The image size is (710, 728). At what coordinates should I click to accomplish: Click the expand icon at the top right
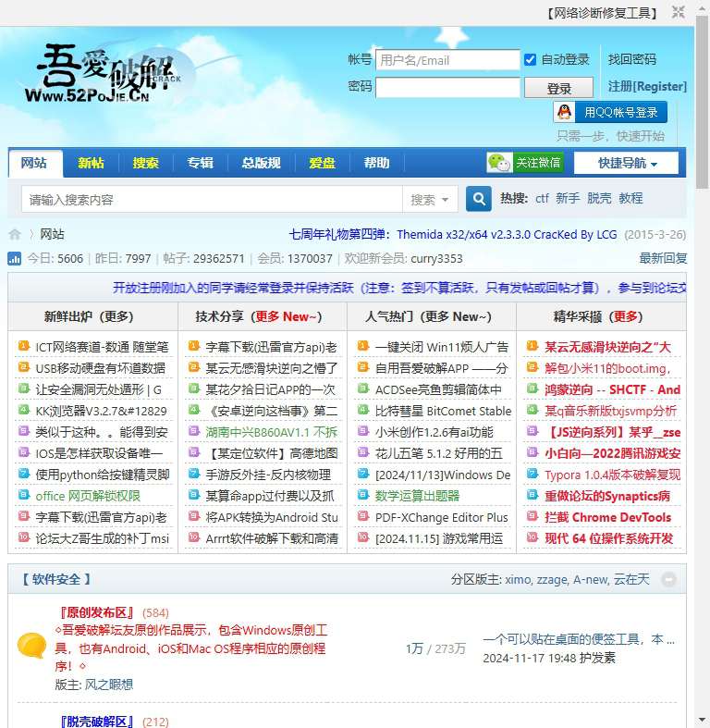679,12
